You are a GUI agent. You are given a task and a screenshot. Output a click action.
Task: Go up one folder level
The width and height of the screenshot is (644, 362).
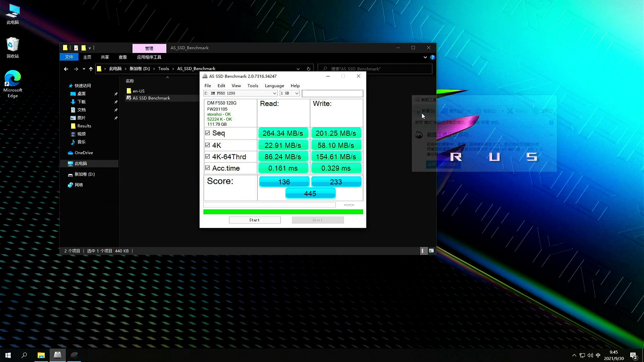[91, 69]
